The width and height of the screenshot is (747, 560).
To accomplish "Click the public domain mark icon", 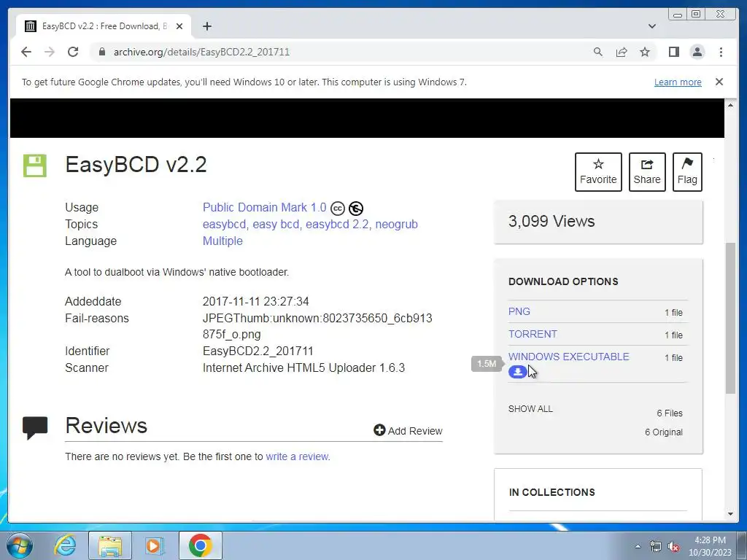I will 356,209.
